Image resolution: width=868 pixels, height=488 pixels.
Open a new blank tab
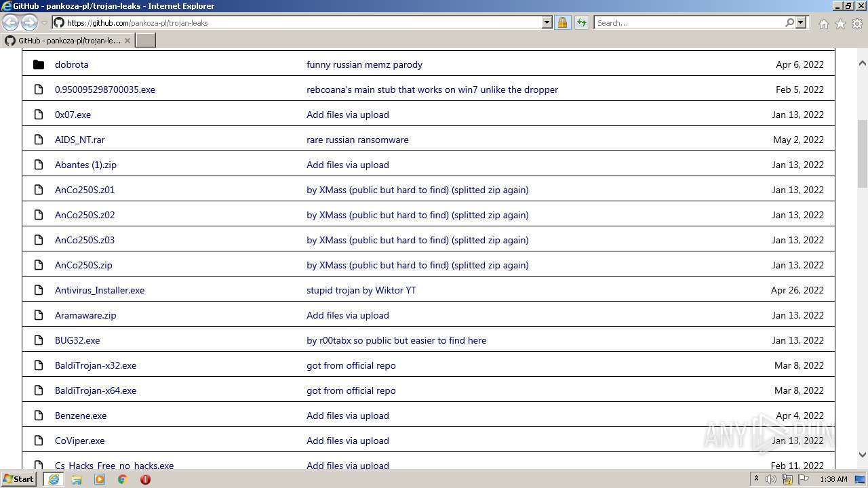click(146, 41)
